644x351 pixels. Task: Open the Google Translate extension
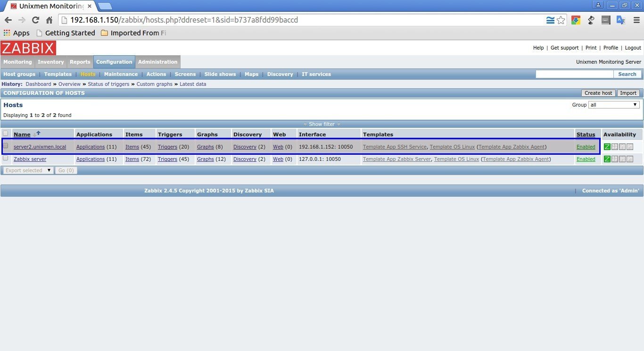point(621,20)
